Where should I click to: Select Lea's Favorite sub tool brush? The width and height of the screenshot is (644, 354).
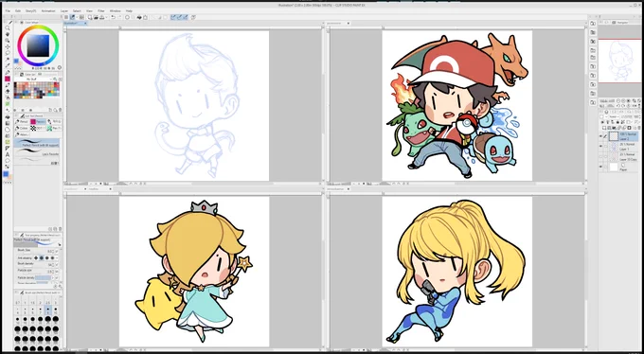37,152
